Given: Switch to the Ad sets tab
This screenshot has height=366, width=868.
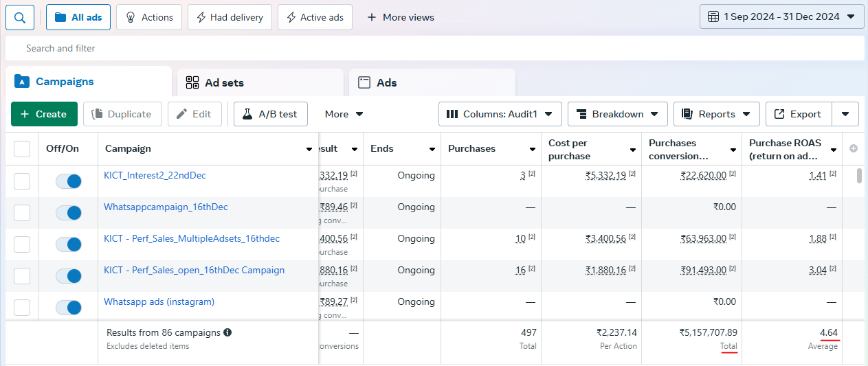Looking at the screenshot, I should (x=260, y=82).
